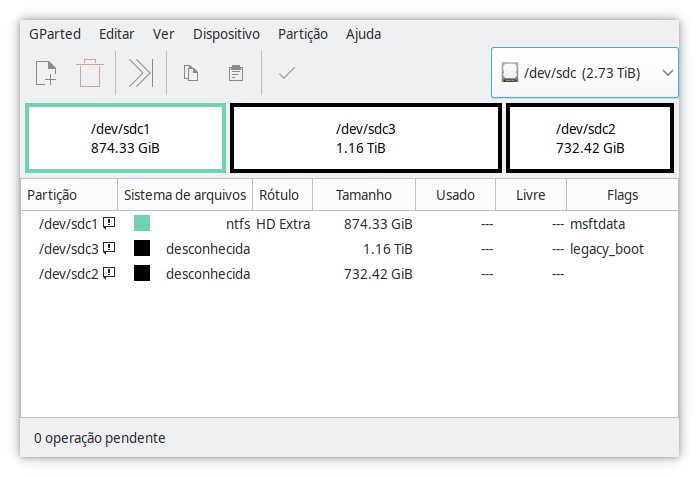Open the Dispositivo menu

(226, 34)
